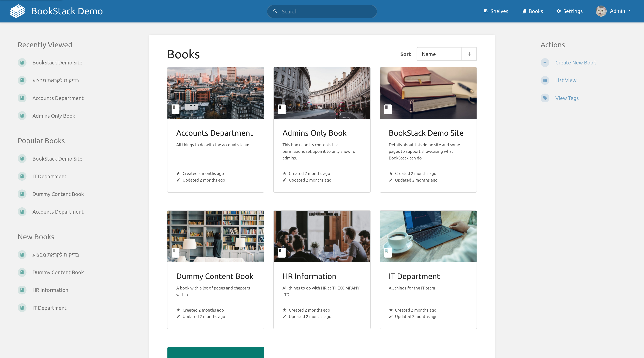Open the Dummy Content Book from Popular Books
Image resolution: width=644 pixels, height=358 pixels.
[x=58, y=194]
